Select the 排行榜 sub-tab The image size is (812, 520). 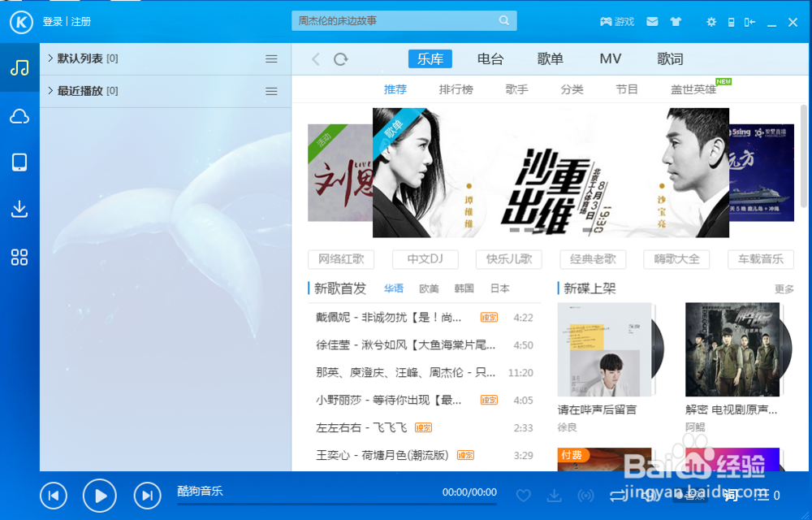[x=456, y=89]
